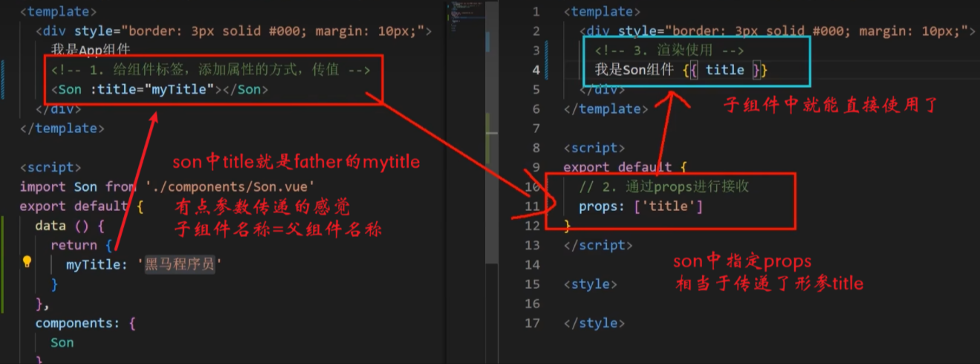Click the closing </template> tag in right editor
980x364 pixels.
point(606,108)
